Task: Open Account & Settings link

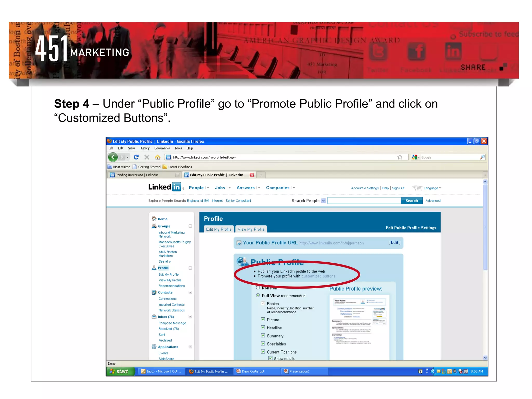Action: click(x=365, y=188)
